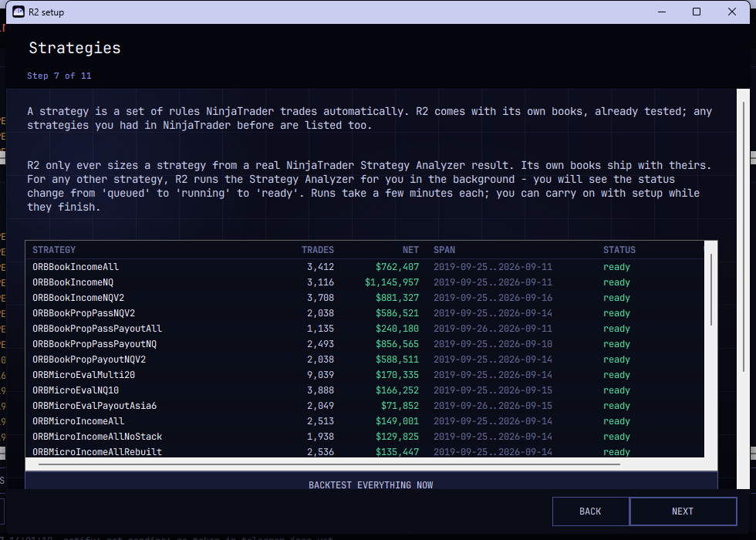
Task: Pick ORBMicroEvalNQ10 from the list
Action: (76, 390)
